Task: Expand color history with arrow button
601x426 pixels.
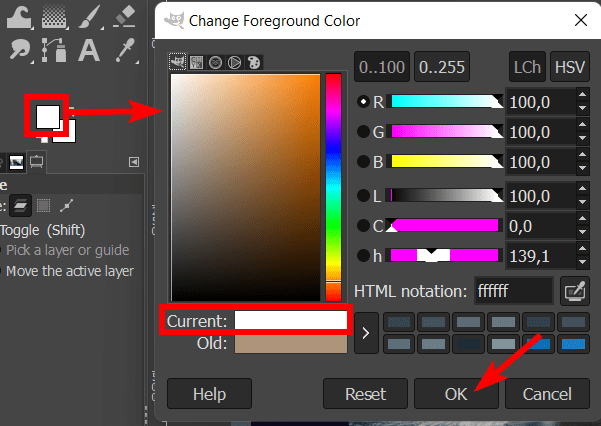Action: 366,333
